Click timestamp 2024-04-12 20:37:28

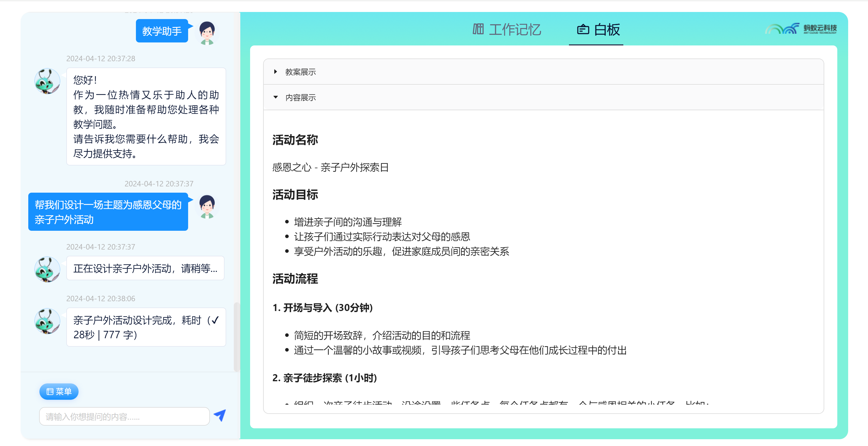pyautogui.click(x=100, y=58)
